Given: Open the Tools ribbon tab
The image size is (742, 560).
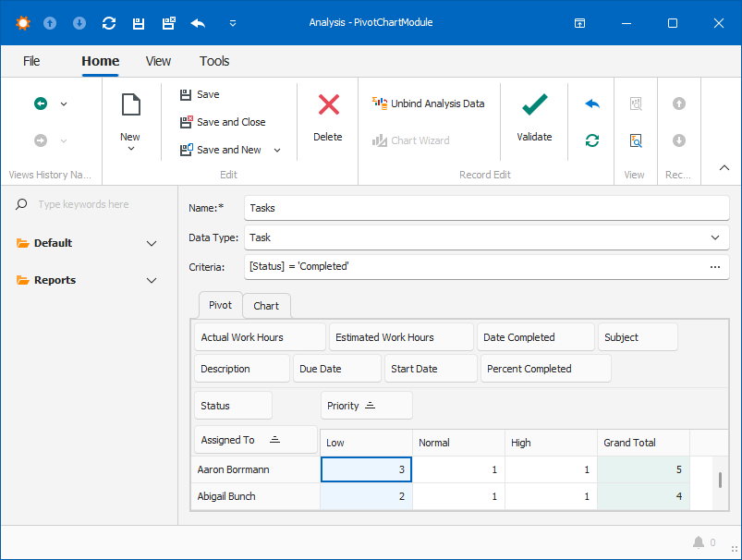Looking at the screenshot, I should click(214, 61).
